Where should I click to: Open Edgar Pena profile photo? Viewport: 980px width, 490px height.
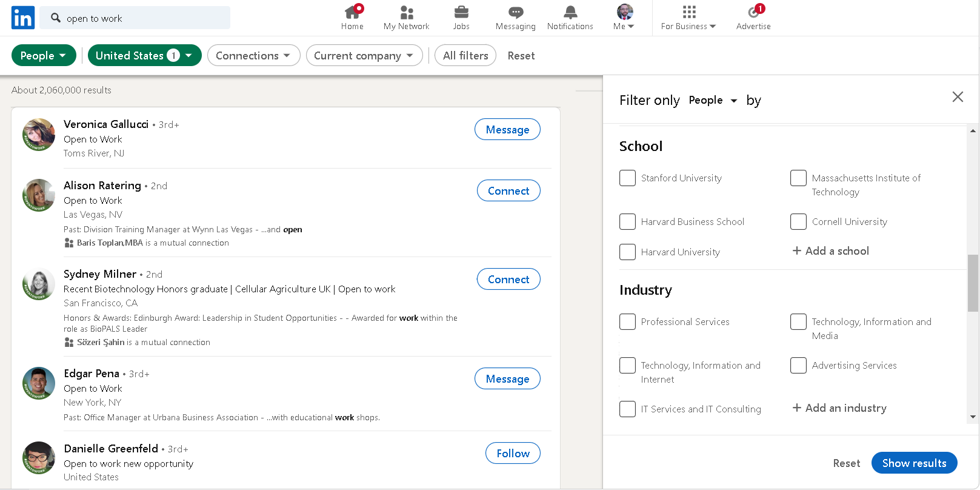pos(39,383)
